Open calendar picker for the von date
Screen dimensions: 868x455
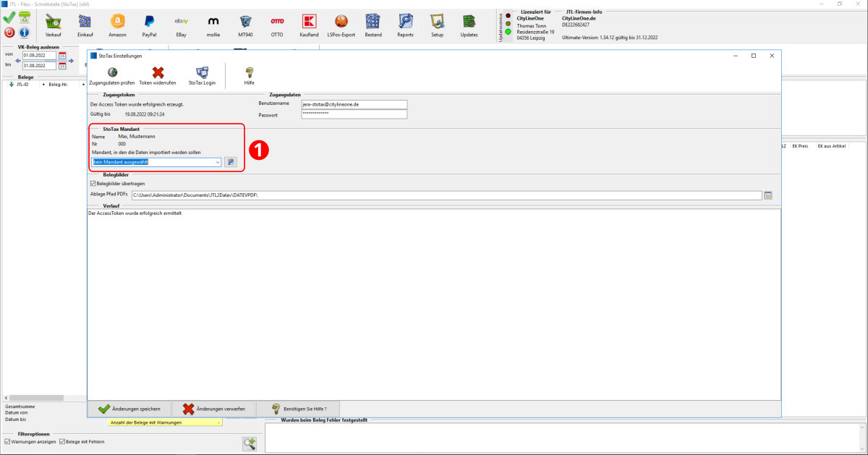click(62, 55)
